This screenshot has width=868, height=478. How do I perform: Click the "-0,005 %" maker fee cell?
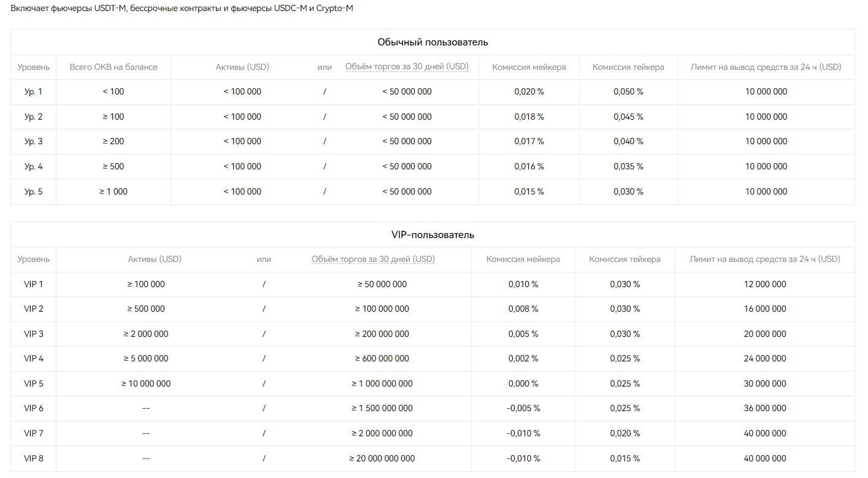click(x=523, y=408)
